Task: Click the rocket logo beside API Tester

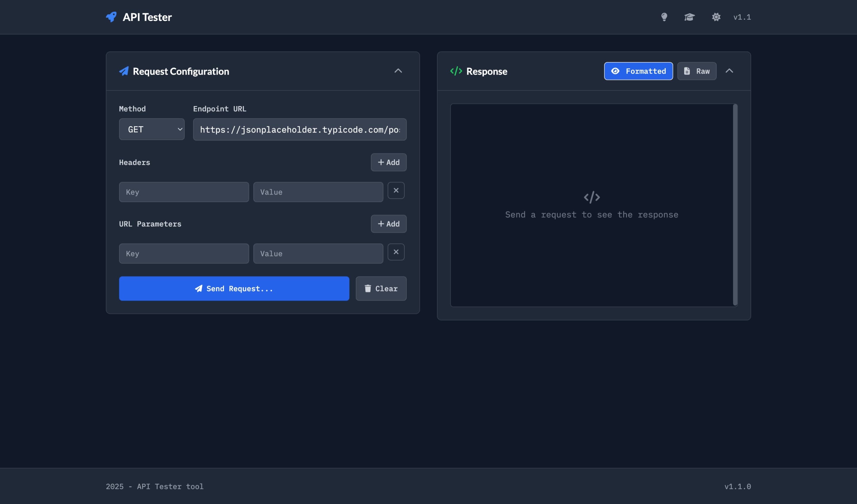Action: click(x=111, y=17)
